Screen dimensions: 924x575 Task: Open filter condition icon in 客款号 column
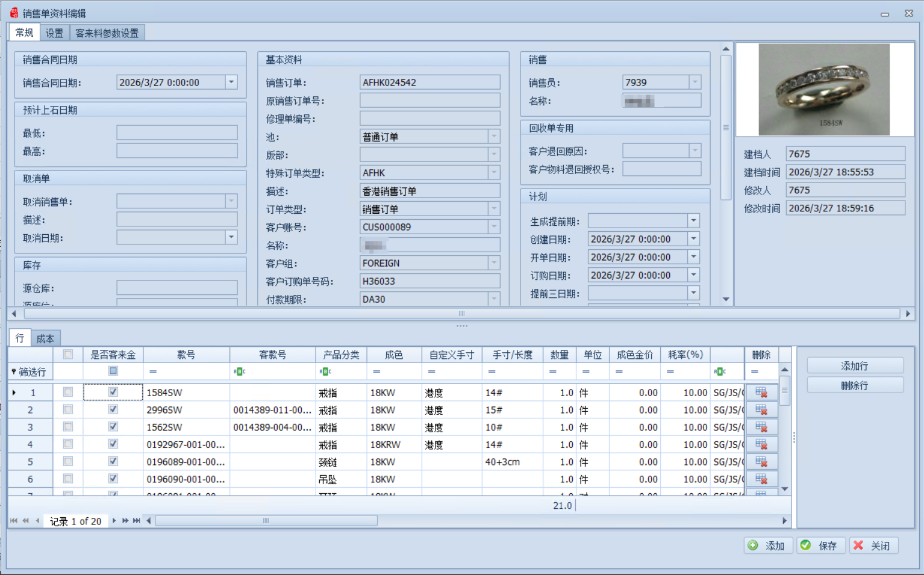point(239,371)
